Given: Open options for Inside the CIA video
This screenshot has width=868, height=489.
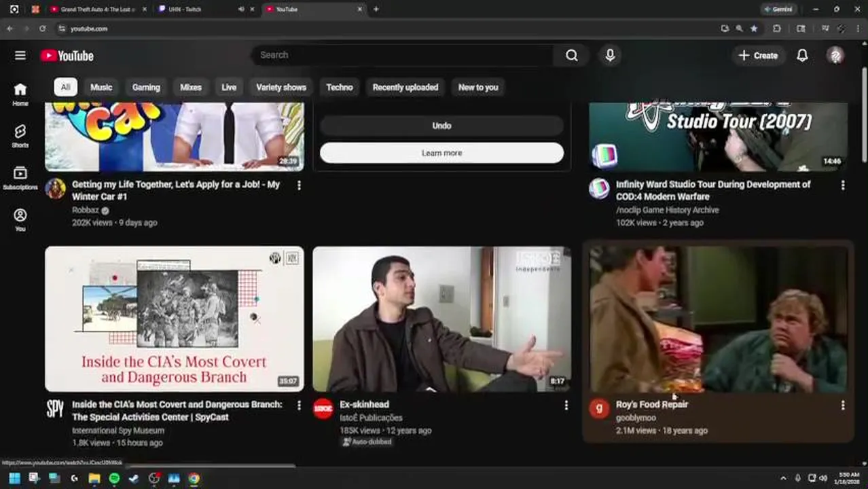Looking at the screenshot, I should pos(299,405).
